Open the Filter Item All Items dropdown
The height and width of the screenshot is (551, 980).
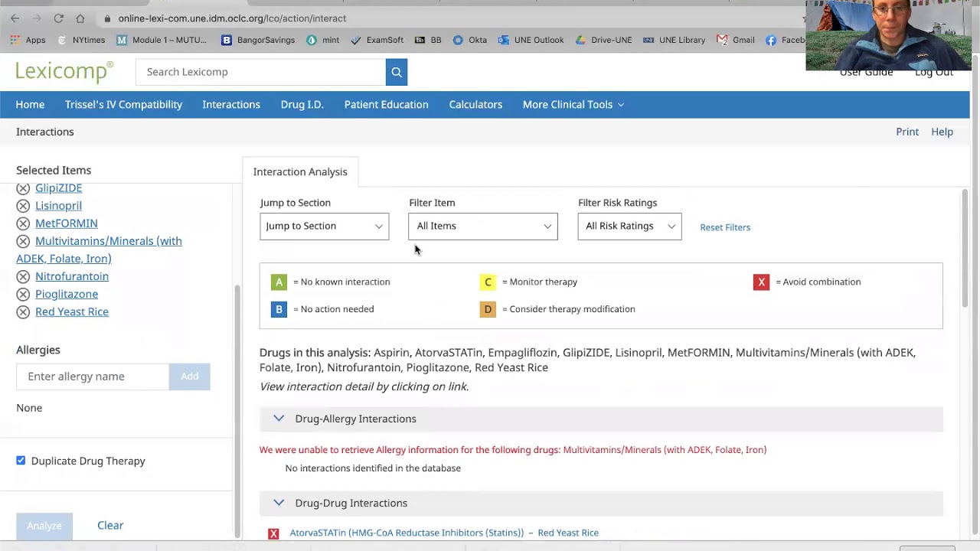click(x=483, y=226)
